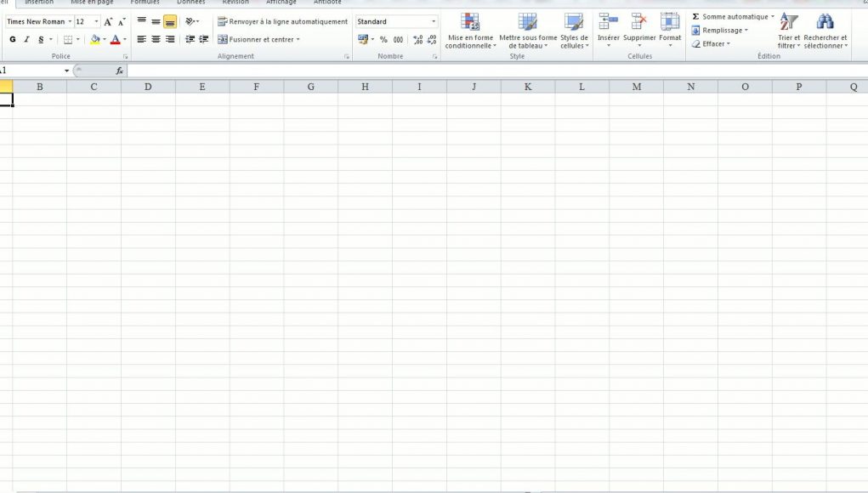The image size is (868, 493).
Task: Open the Police dialog launcher
Action: point(126,56)
